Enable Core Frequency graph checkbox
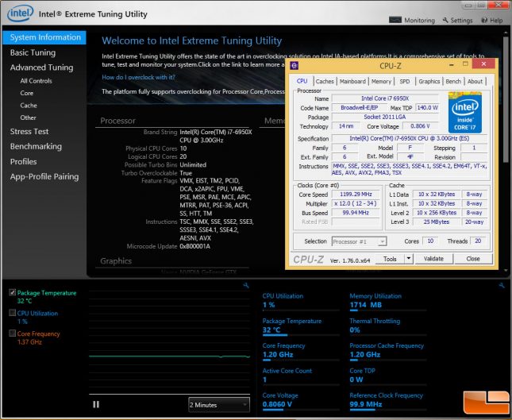The width and height of the screenshot is (512, 420). (13, 333)
